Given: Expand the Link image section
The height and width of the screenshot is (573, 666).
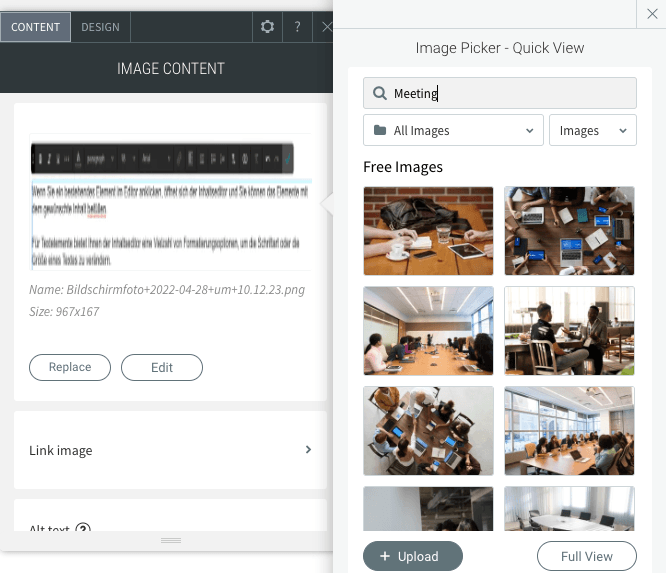Looking at the screenshot, I should [170, 450].
